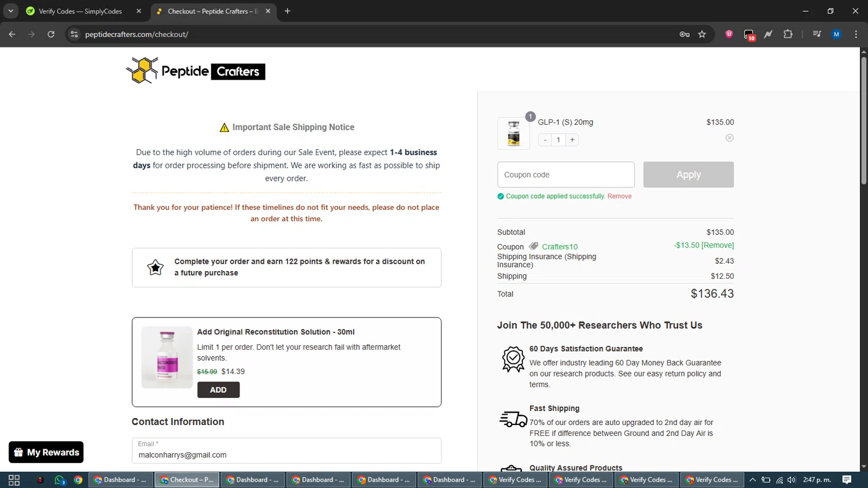868x488 pixels.
Task: Click the $136.43 total amount
Action: click(712, 294)
